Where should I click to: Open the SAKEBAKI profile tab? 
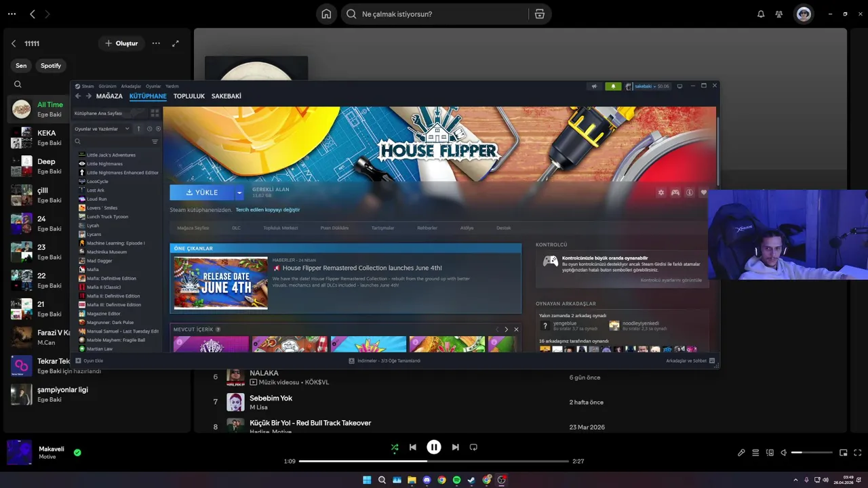pos(226,96)
